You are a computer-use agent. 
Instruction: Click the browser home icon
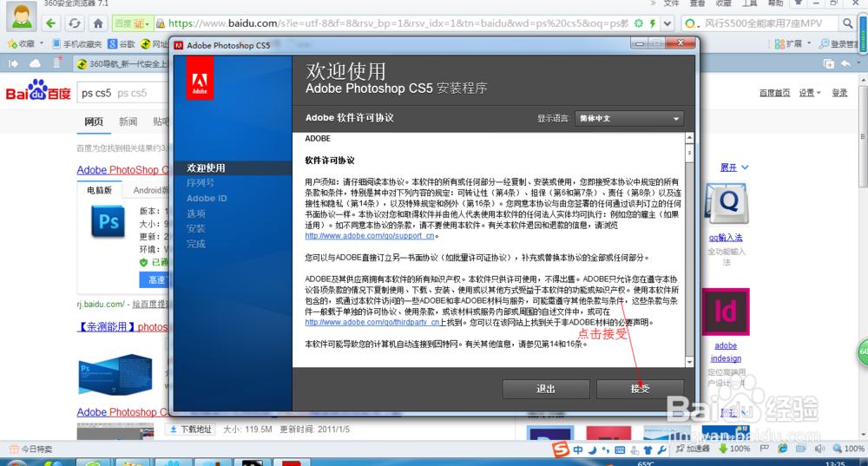[x=98, y=23]
